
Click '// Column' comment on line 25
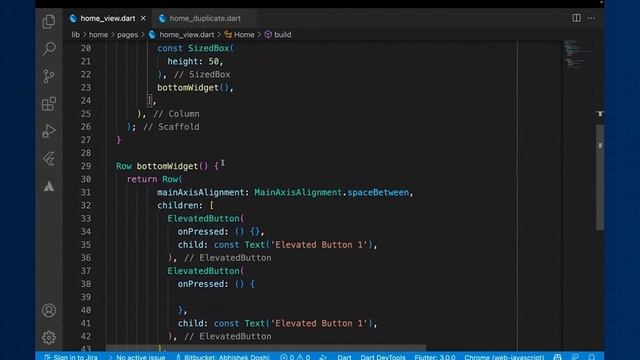(x=176, y=114)
